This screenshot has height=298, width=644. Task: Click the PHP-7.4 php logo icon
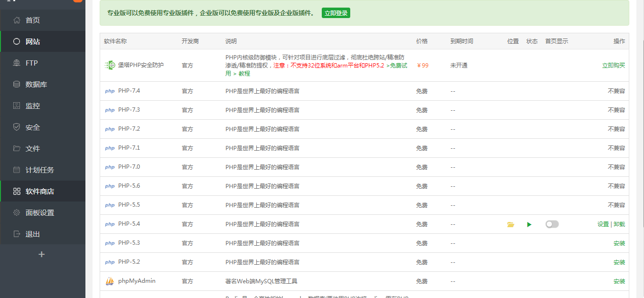110,91
